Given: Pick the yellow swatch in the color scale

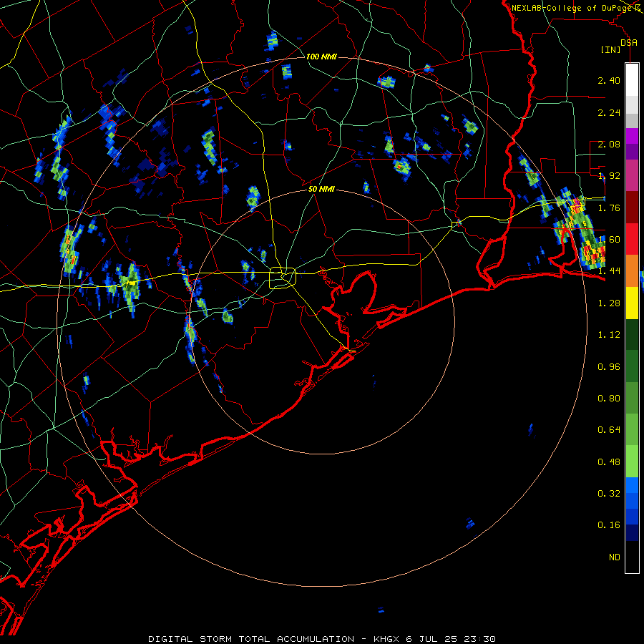Looking at the screenshot, I should (x=632, y=303).
